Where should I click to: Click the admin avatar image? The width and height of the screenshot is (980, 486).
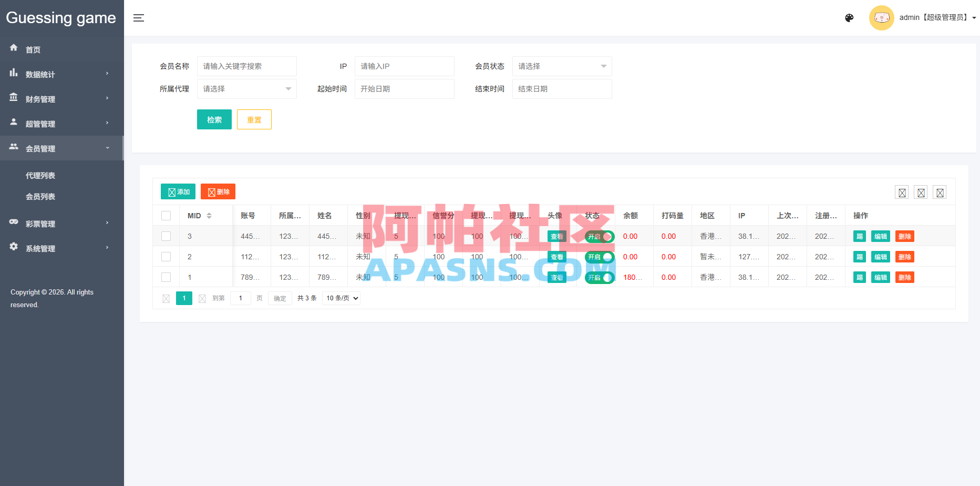[x=881, y=18]
